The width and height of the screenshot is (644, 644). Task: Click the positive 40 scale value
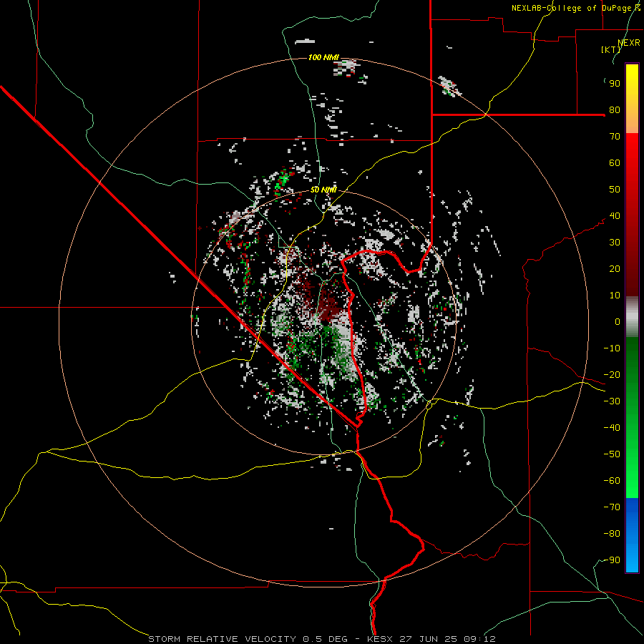[615, 216]
